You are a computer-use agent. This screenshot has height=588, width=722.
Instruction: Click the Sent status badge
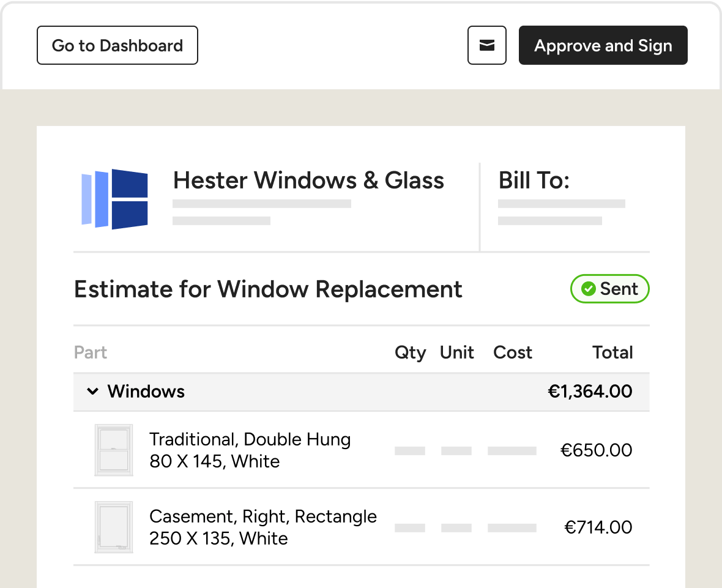[609, 289]
